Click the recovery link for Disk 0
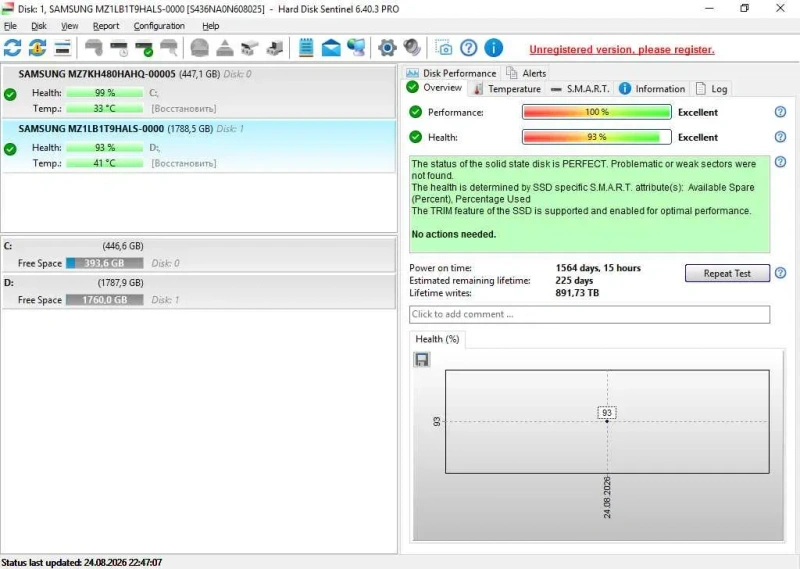Viewport: 800px width, 569px height. [x=184, y=109]
